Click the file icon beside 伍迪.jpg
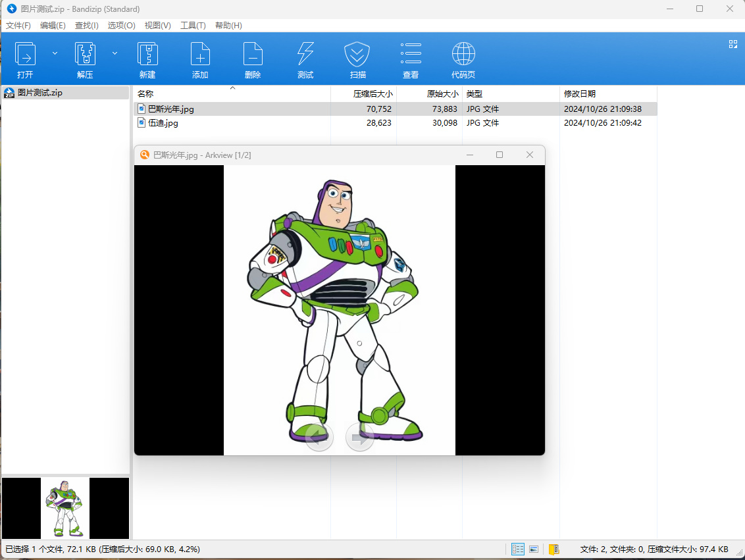 coord(141,122)
